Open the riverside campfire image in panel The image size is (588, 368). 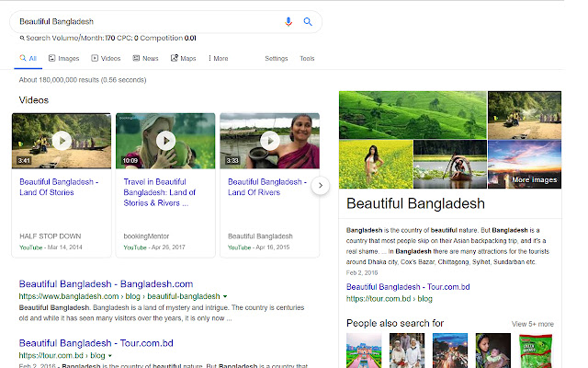525,115
